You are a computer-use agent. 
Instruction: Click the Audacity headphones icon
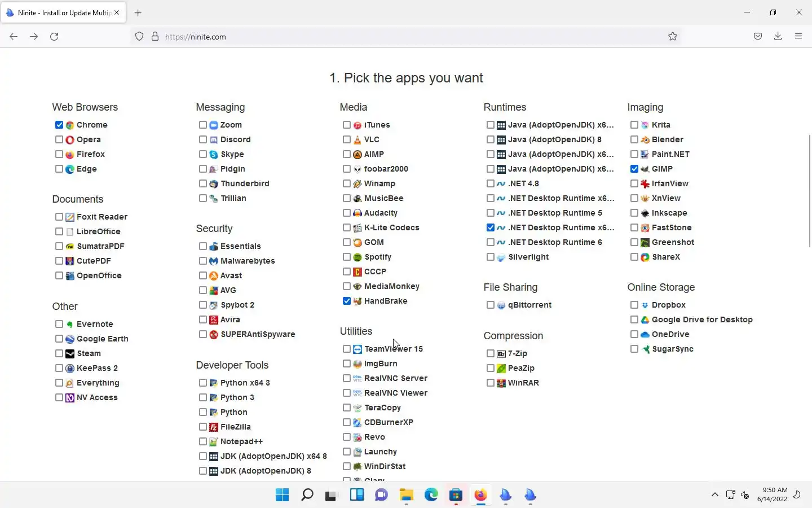point(358,213)
